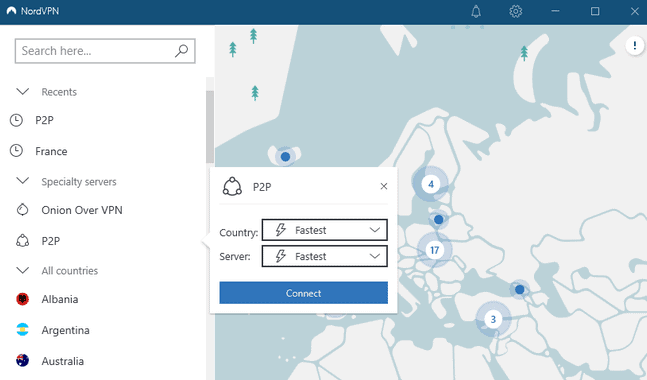Collapse the Specialty servers chevron
This screenshot has width=647, height=380.
coord(22,181)
